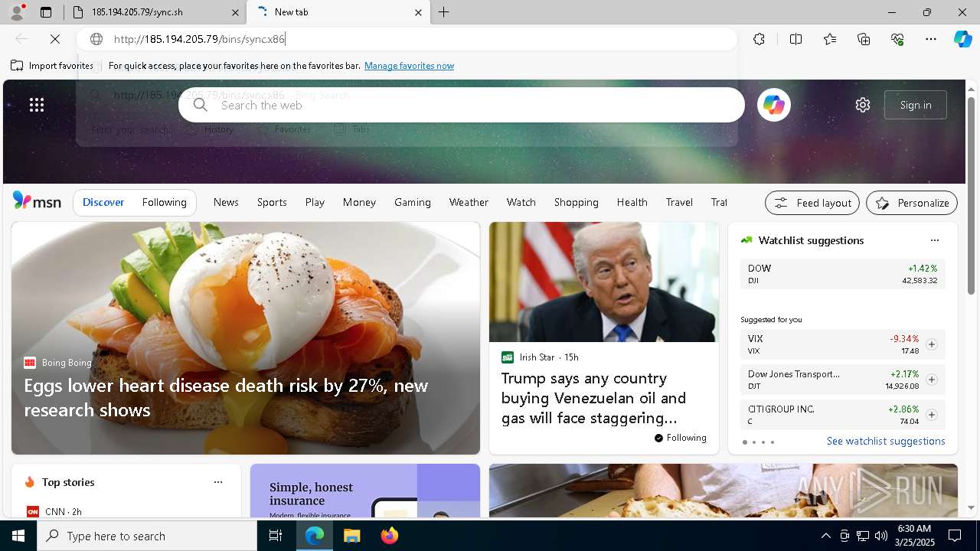Open the Weather category
The image size is (980, 551).
tap(469, 202)
